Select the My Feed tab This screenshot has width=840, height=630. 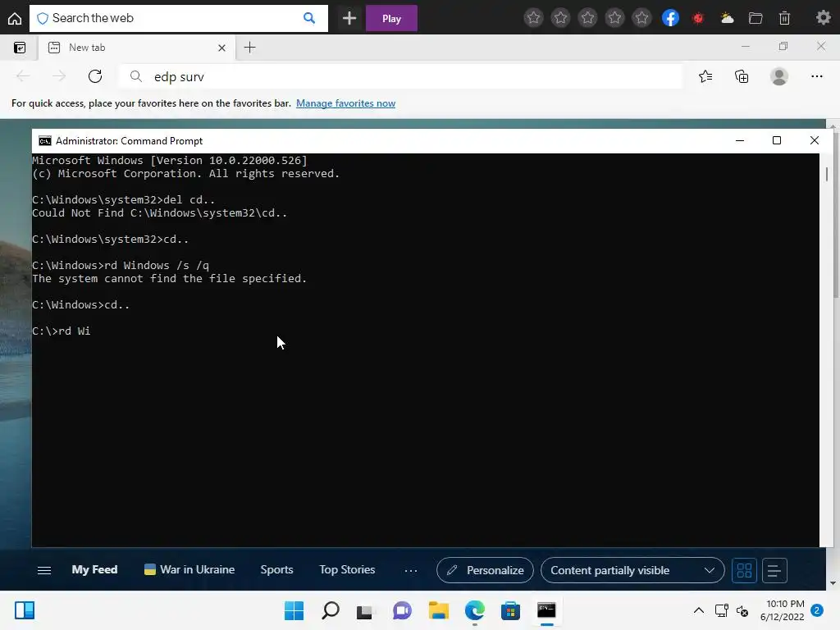tap(95, 570)
